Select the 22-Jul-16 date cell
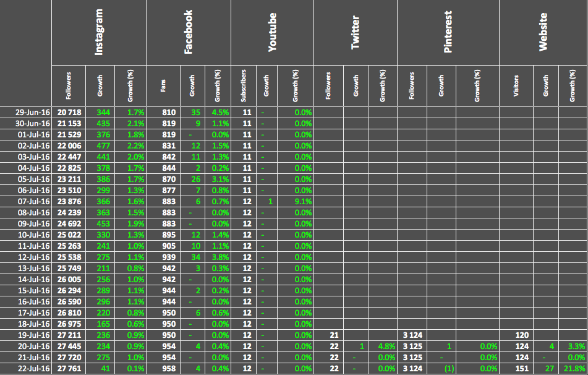 [x=25, y=369]
